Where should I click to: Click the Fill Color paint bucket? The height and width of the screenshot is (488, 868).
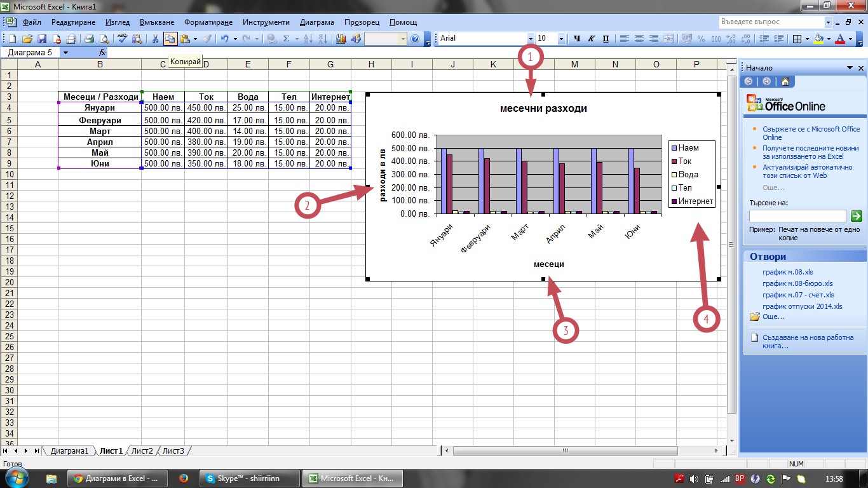pos(818,39)
